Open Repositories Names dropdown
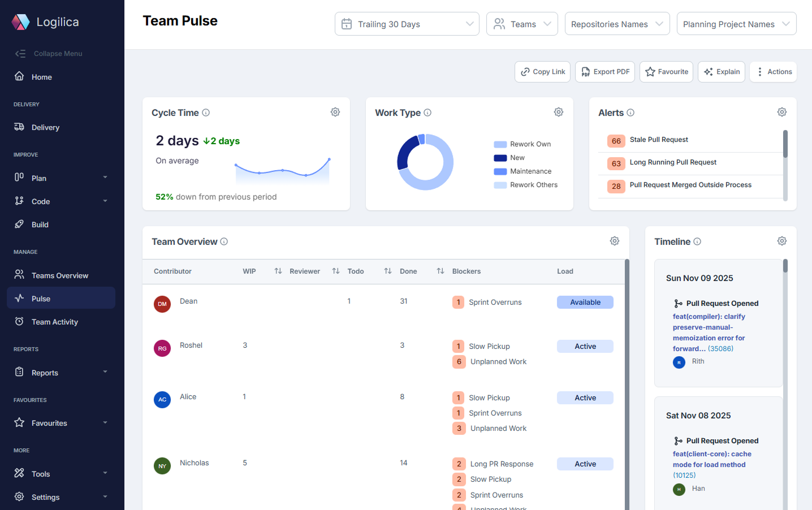This screenshot has width=812, height=510. (x=617, y=24)
